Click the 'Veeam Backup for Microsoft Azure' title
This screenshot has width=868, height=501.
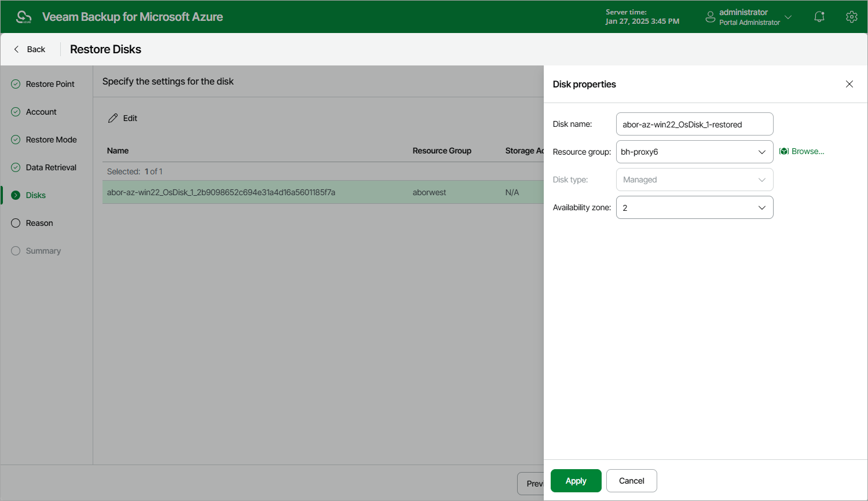(133, 17)
